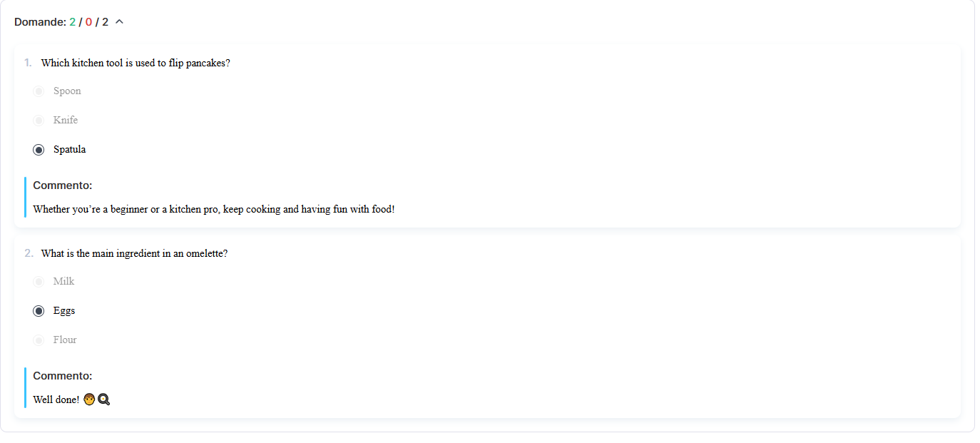Click the keep cooking comment sentence
The height and width of the screenshot is (443, 980).
point(214,210)
